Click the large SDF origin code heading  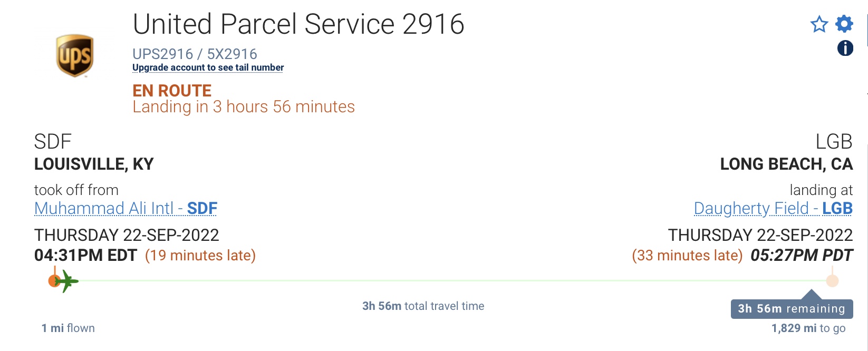(53, 142)
